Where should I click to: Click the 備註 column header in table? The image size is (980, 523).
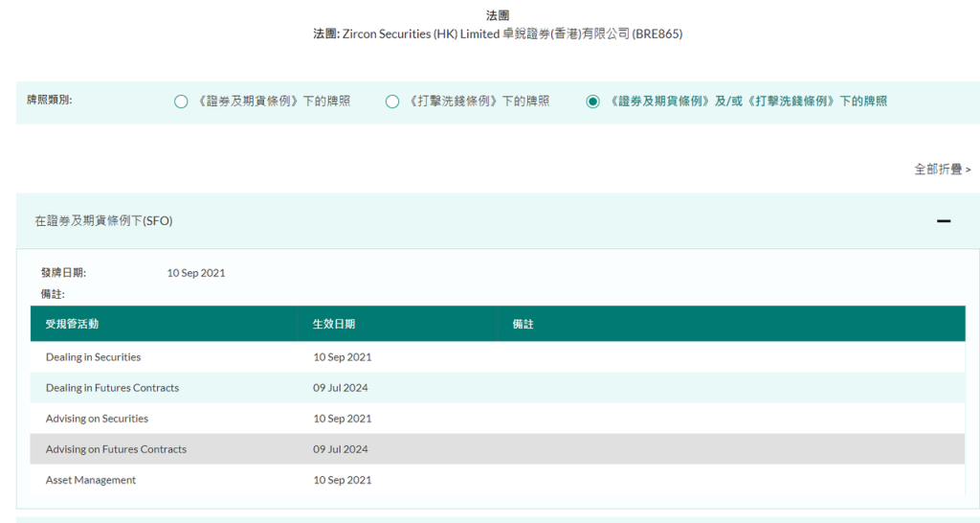(x=730, y=324)
